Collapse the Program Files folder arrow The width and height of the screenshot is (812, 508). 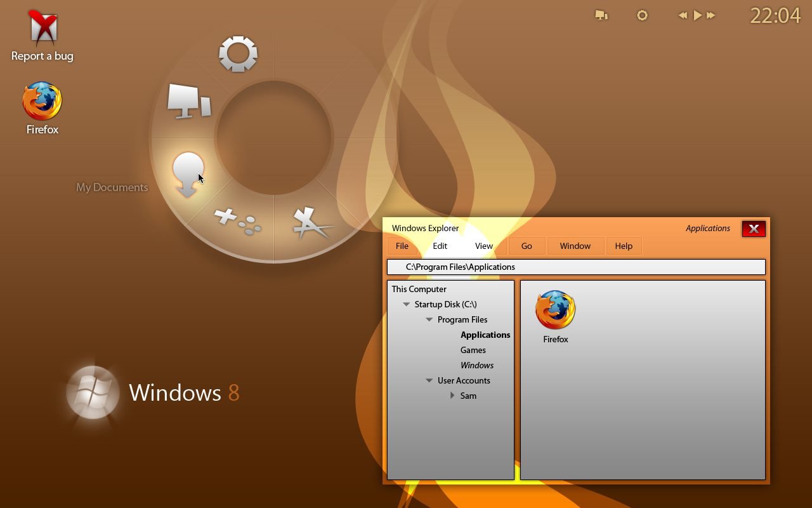[x=429, y=320]
